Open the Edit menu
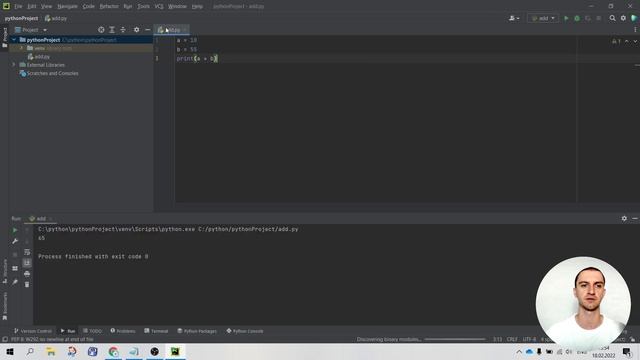Screen dimensions: 640x360 coord(32,7)
